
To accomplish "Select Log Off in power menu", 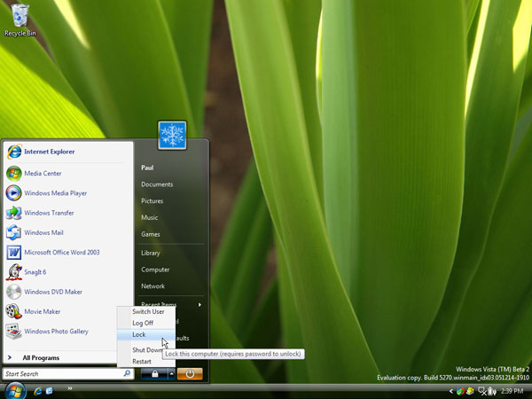I will coord(146,323).
